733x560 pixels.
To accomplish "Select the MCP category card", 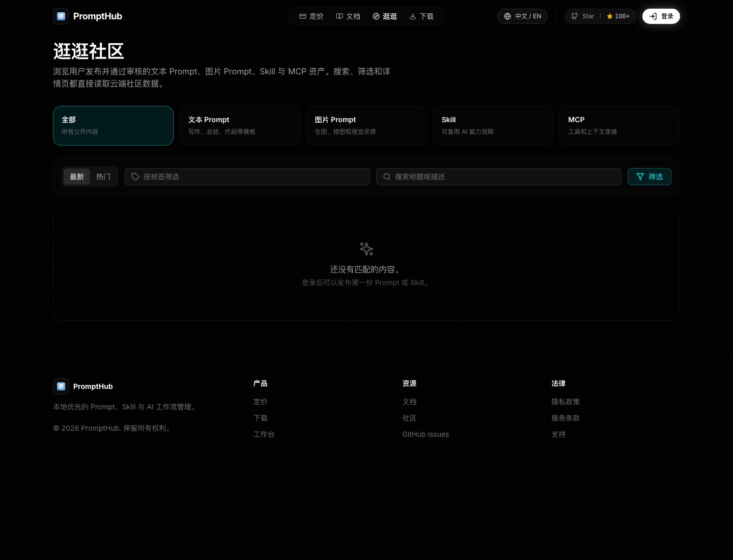I will (x=619, y=126).
